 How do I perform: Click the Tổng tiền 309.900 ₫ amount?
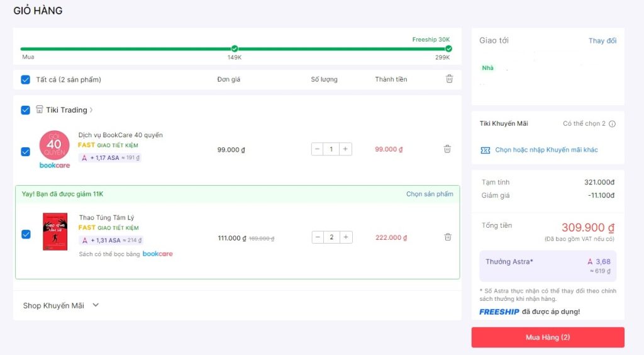click(588, 227)
